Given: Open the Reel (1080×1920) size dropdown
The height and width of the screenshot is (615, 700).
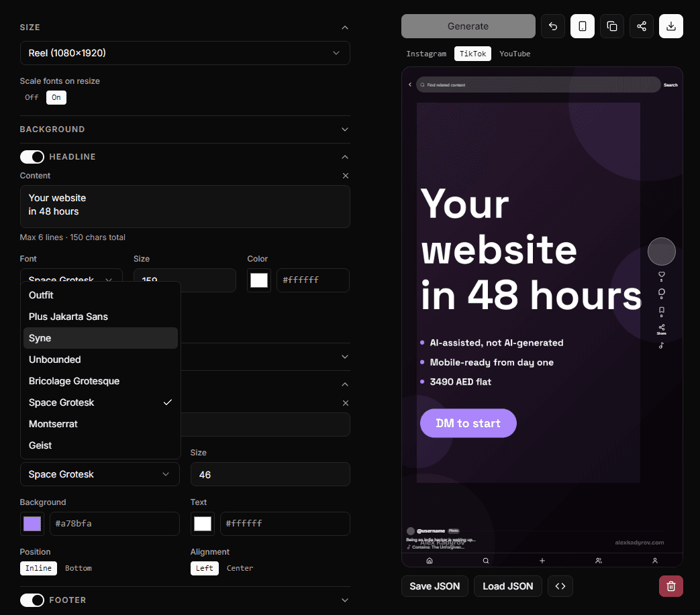Looking at the screenshot, I should click(x=185, y=53).
